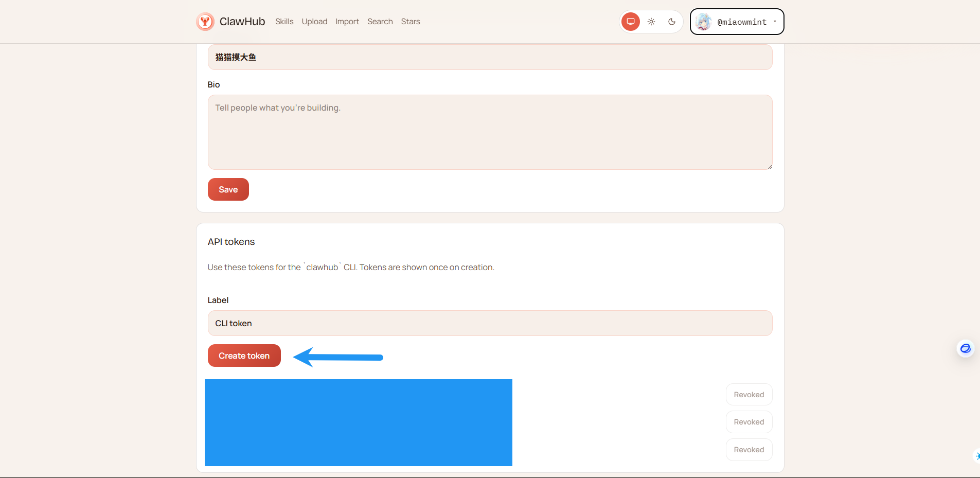Click the Create token button
Screen dimensions: 980x478
pyautogui.click(x=244, y=356)
